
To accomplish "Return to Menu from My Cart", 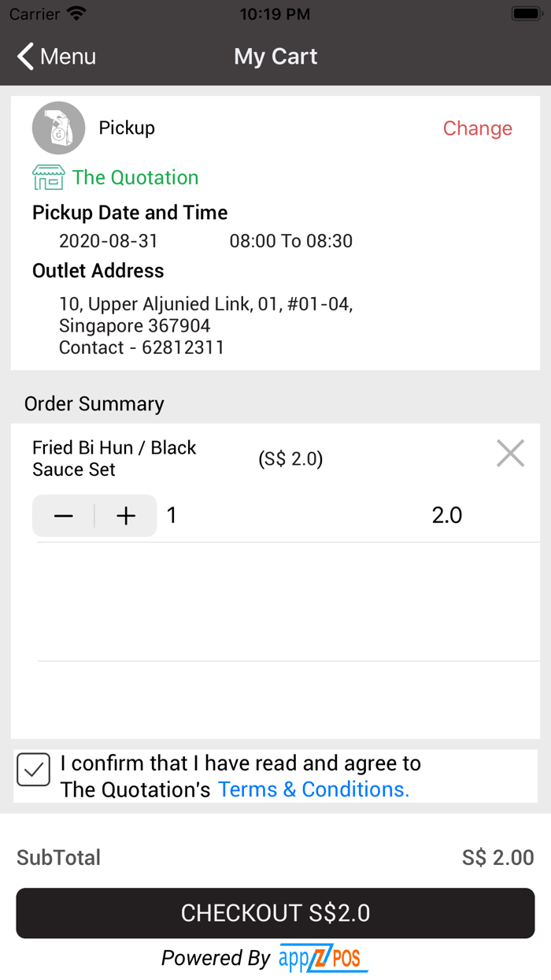I will click(55, 56).
